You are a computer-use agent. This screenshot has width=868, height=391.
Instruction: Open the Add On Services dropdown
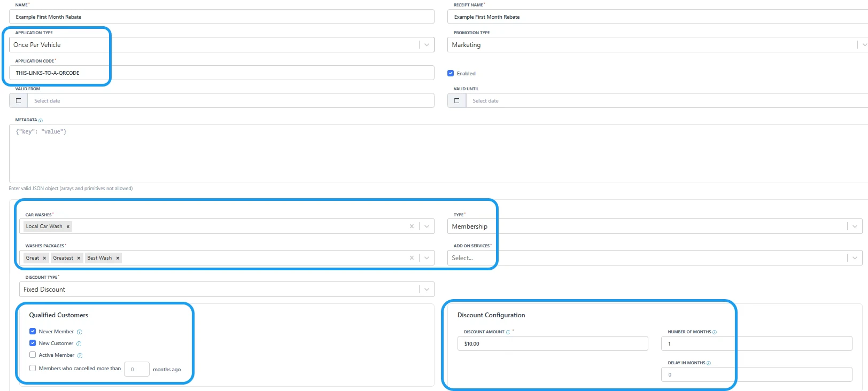pos(655,258)
